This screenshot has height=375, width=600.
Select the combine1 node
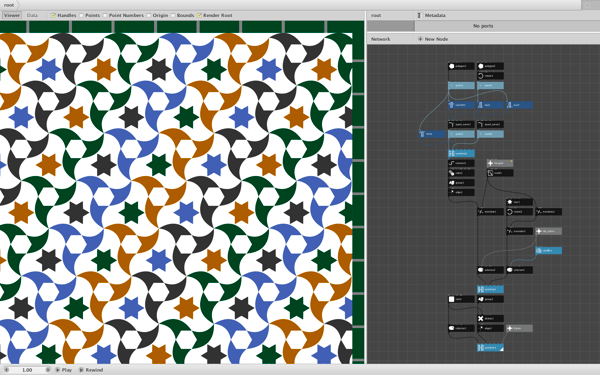click(461, 153)
